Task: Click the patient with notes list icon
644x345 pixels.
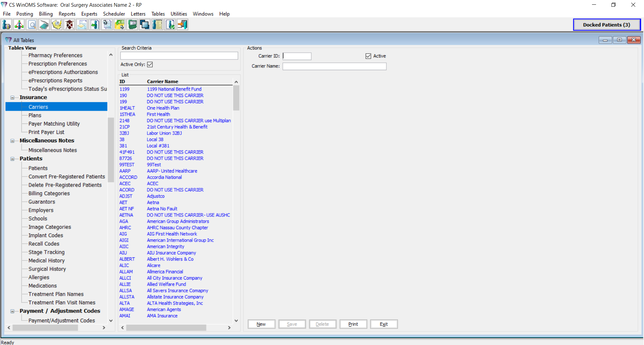Action: coord(157,24)
